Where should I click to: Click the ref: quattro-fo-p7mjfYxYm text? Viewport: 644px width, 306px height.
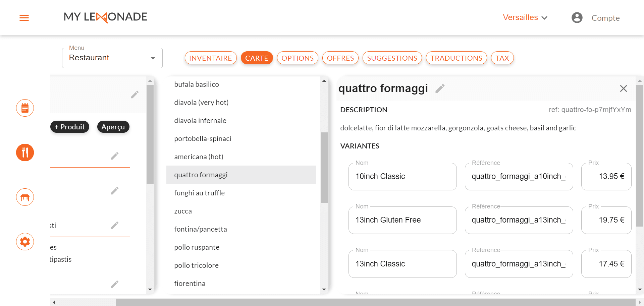[590, 110]
